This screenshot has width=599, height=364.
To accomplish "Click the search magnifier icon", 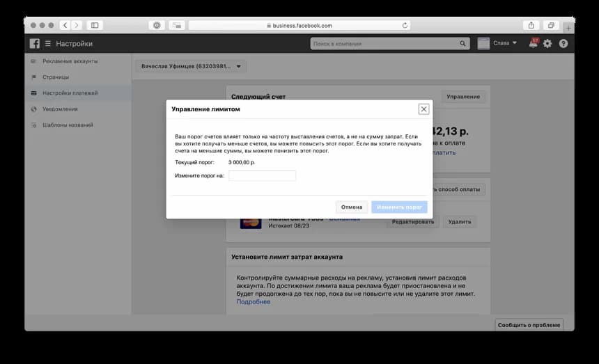I will click(x=462, y=43).
